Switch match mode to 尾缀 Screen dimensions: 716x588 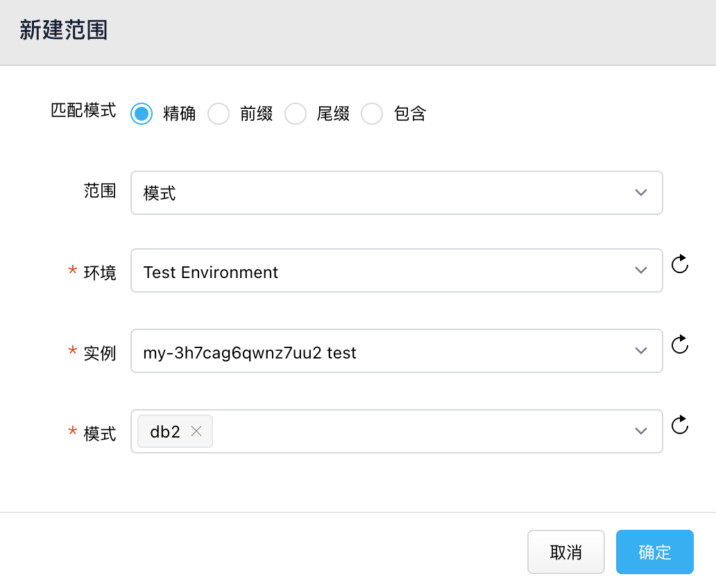pos(296,114)
